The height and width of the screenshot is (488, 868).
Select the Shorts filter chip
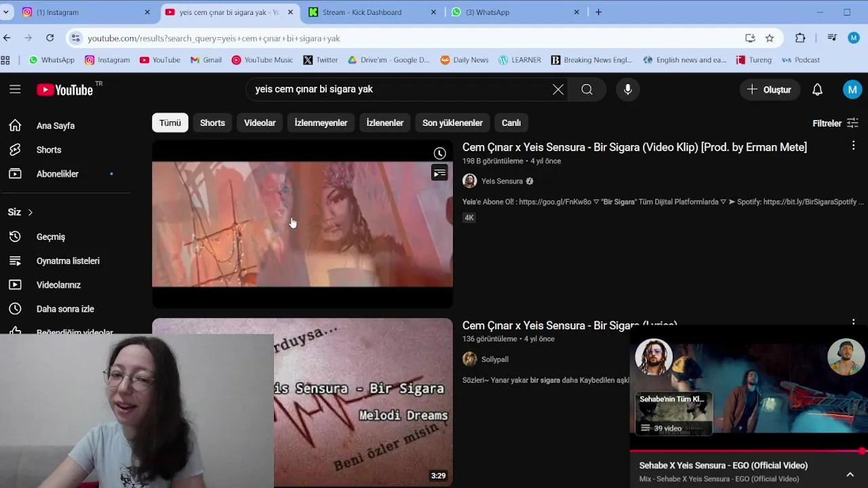coord(212,123)
